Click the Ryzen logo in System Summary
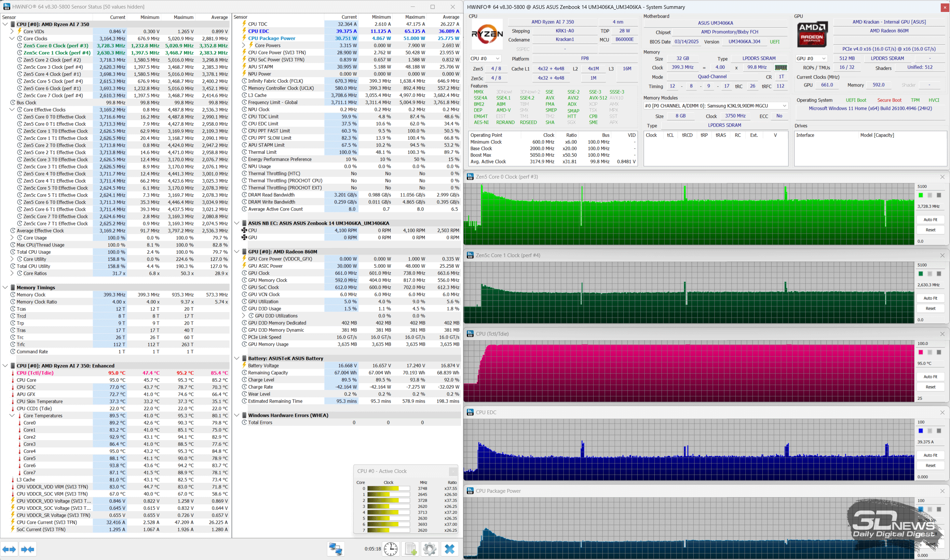This screenshot has height=560, width=950. coord(487,34)
